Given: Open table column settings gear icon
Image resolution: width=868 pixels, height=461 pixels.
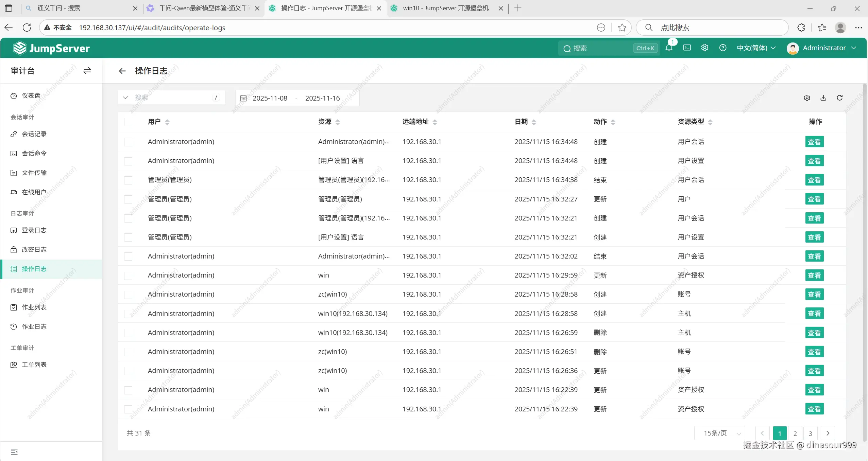Looking at the screenshot, I should 807,98.
